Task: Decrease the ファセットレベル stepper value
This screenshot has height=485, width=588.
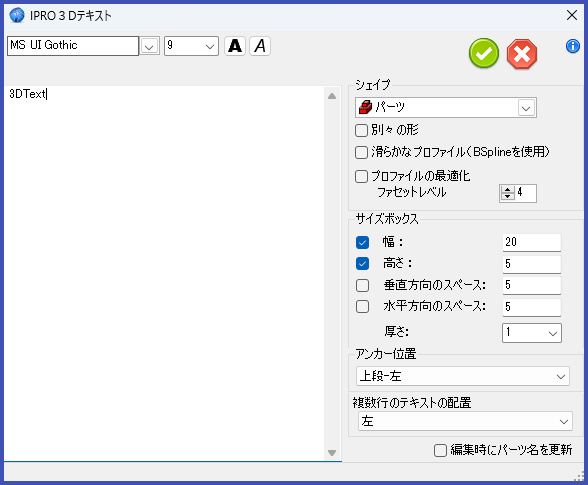Action: coord(507,197)
